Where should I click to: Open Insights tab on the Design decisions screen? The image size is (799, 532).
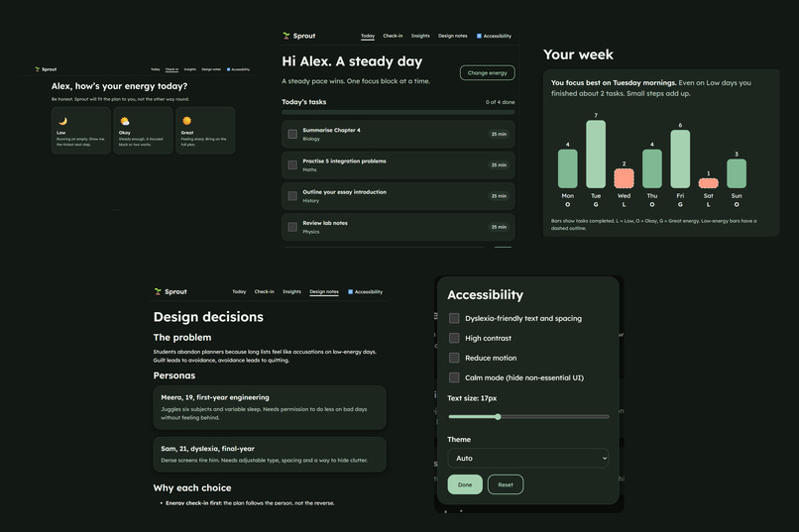coord(292,291)
